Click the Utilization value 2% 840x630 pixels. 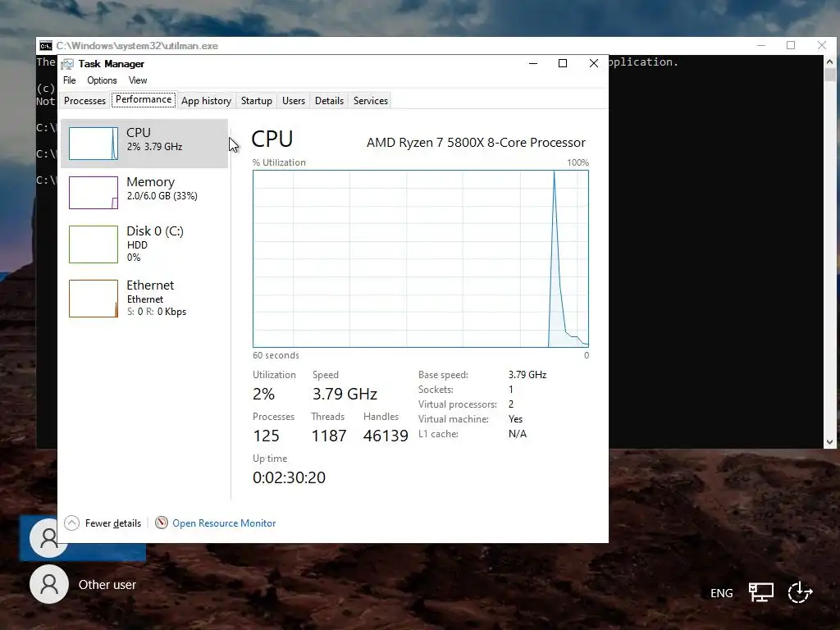[263, 394]
